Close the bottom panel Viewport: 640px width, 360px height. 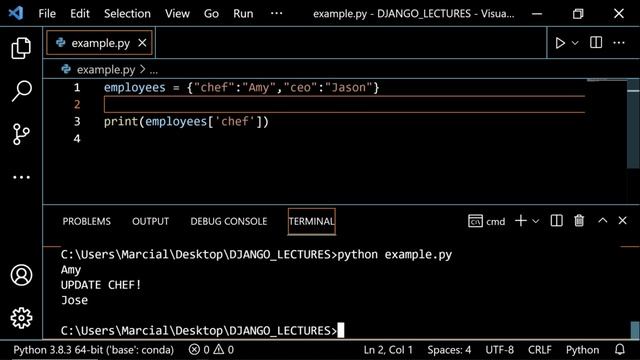pyautogui.click(x=622, y=220)
